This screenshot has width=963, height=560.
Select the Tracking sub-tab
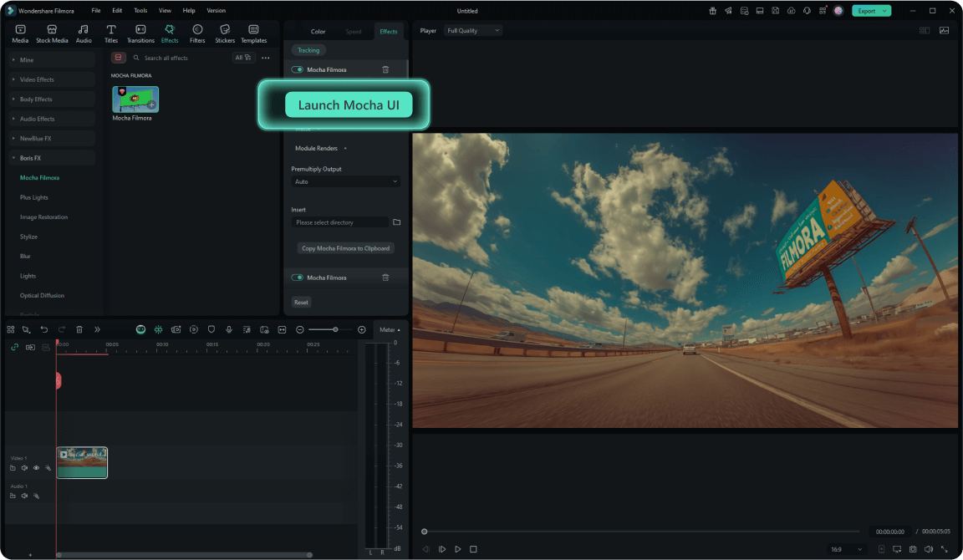308,50
